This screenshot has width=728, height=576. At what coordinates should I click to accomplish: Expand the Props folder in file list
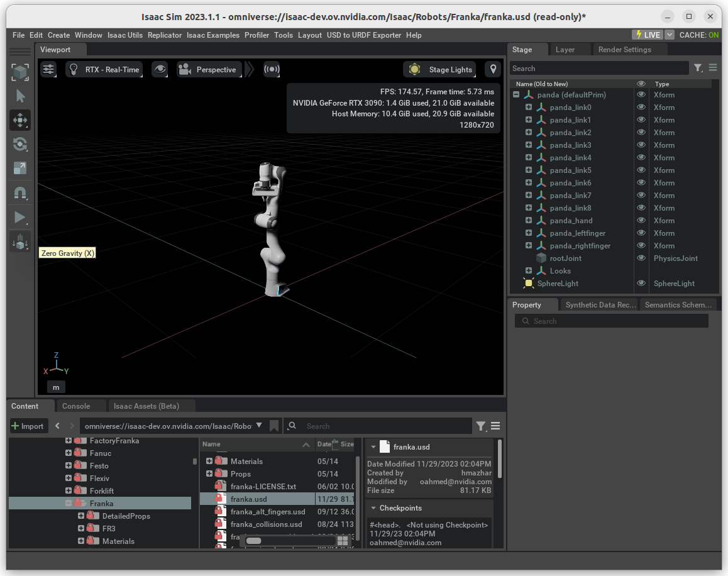click(209, 474)
